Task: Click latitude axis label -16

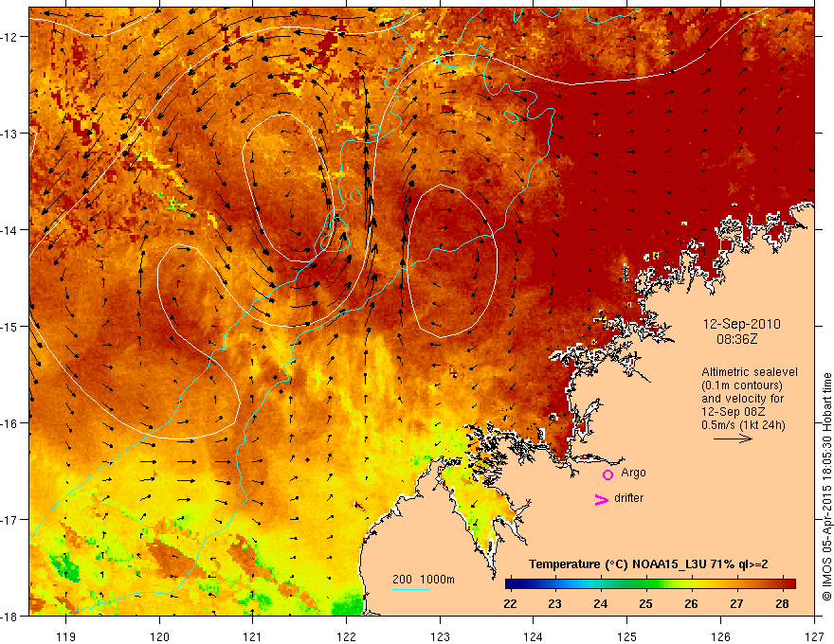Action: pos(9,423)
